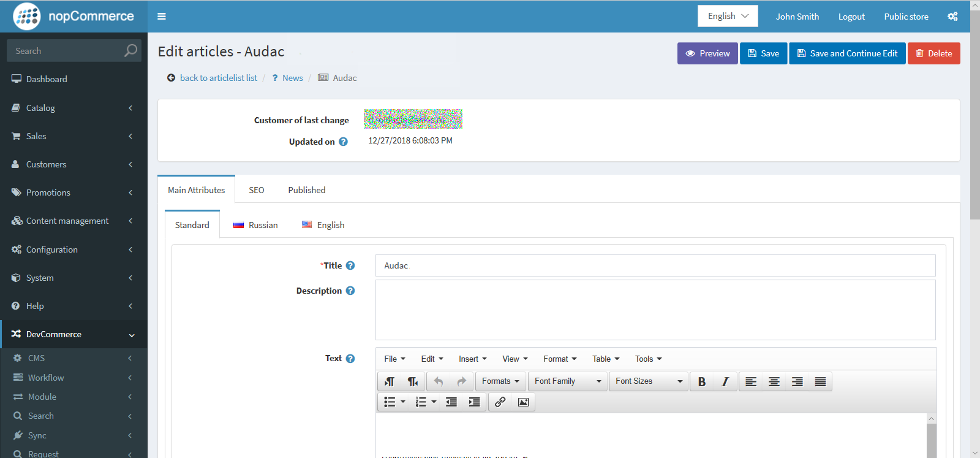This screenshot has width=980, height=458.
Task: Expand the Content management sidebar menu
Action: [73, 221]
